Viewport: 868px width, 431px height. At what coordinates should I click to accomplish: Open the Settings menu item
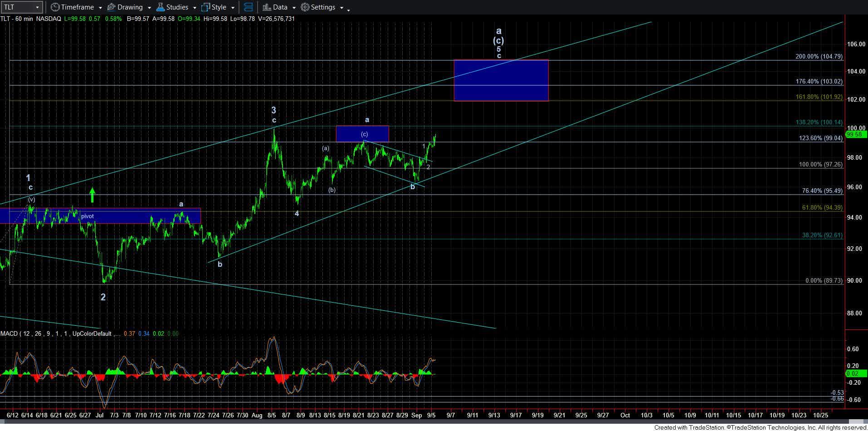[323, 7]
